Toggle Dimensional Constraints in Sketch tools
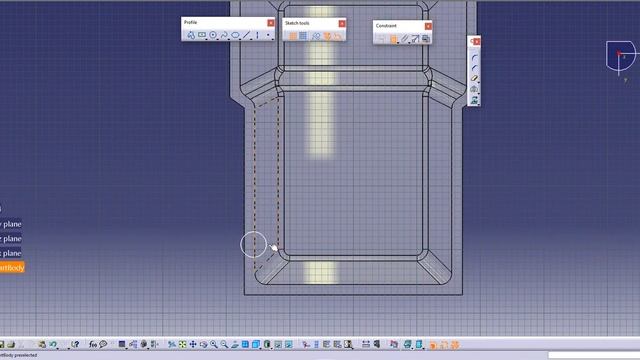The image size is (640, 360). pyautogui.click(x=337, y=36)
